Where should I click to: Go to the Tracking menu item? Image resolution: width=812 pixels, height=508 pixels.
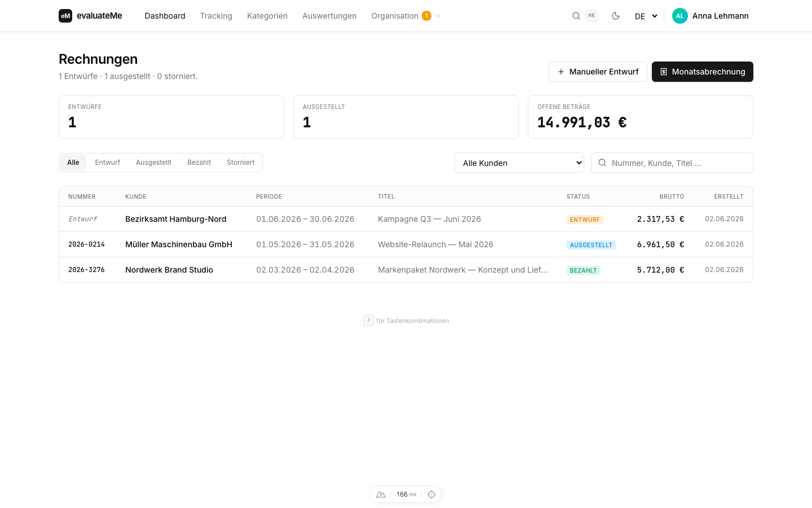tap(216, 16)
